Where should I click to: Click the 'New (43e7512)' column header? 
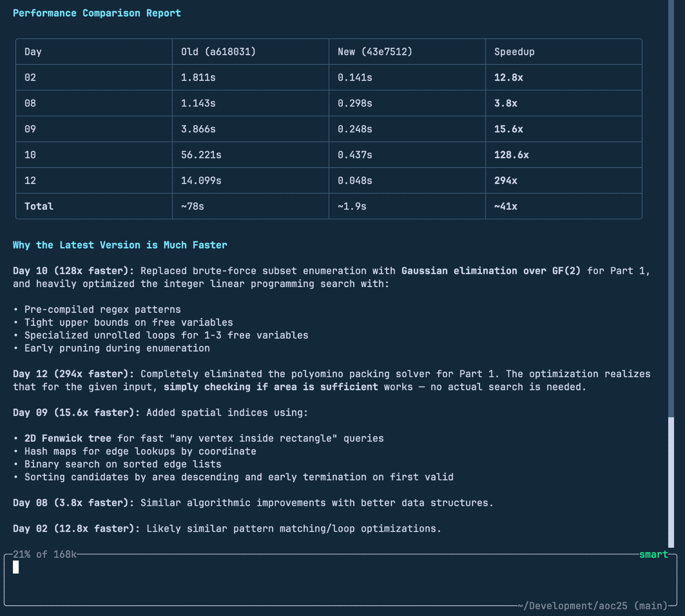pyautogui.click(x=375, y=52)
